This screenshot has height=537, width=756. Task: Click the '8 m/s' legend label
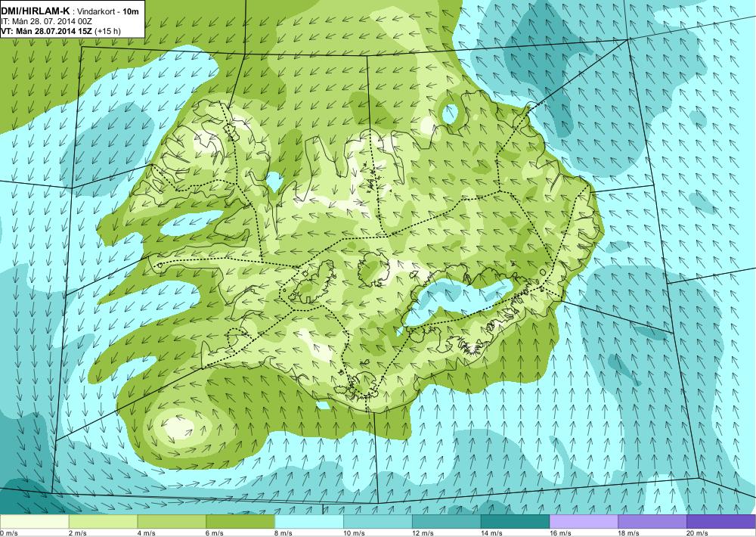click(284, 533)
